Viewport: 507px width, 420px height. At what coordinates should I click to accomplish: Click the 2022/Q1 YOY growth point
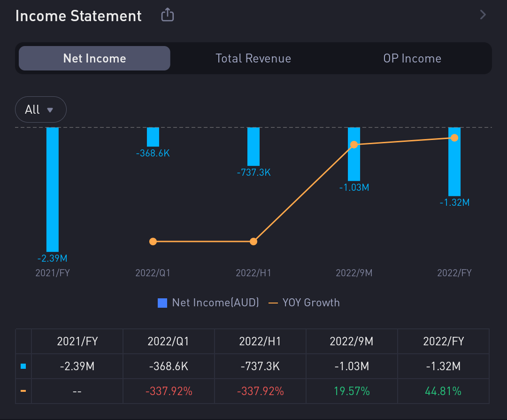(153, 241)
